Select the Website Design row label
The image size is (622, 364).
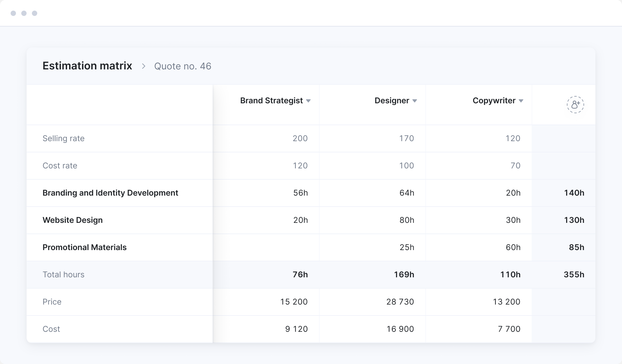point(72,220)
